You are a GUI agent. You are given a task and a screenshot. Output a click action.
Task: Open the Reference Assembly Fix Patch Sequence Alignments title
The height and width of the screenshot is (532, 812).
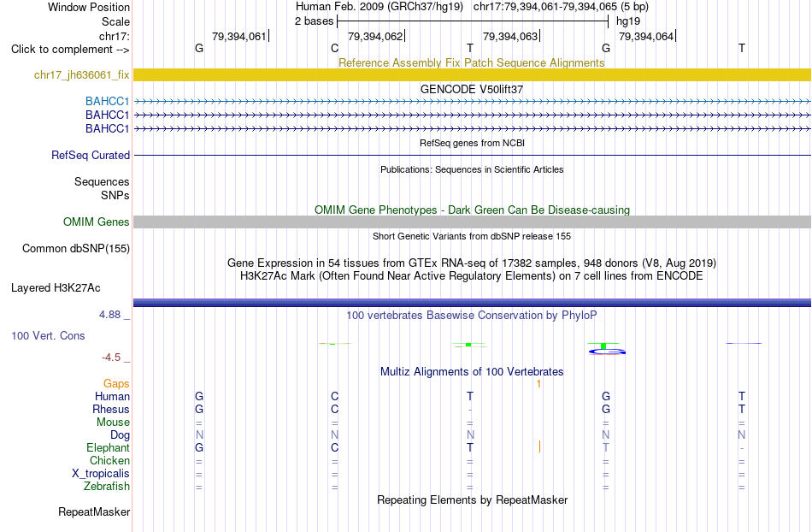click(471, 62)
